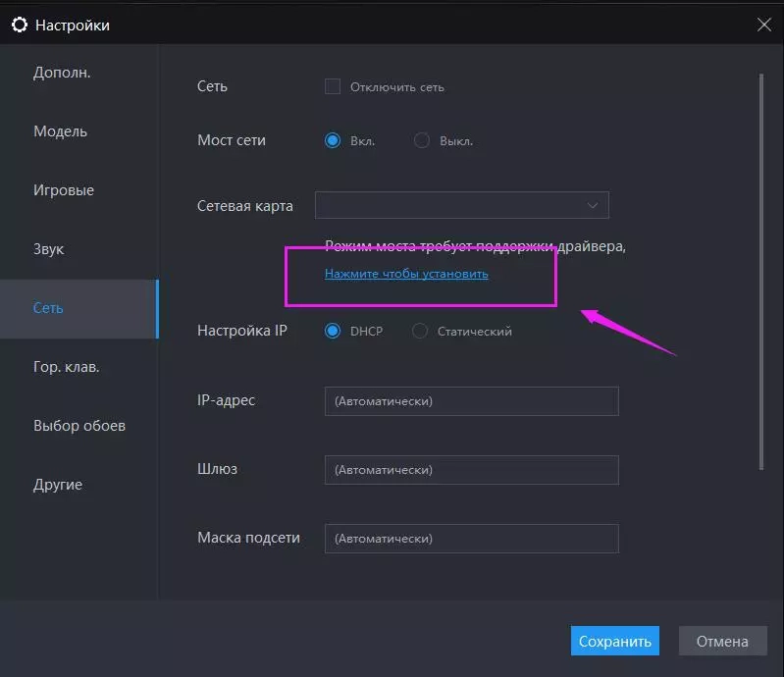The height and width of the screenshot is (677, 784).
Task: Open the Сетевая карта dropdown
Action: (461, 205)
